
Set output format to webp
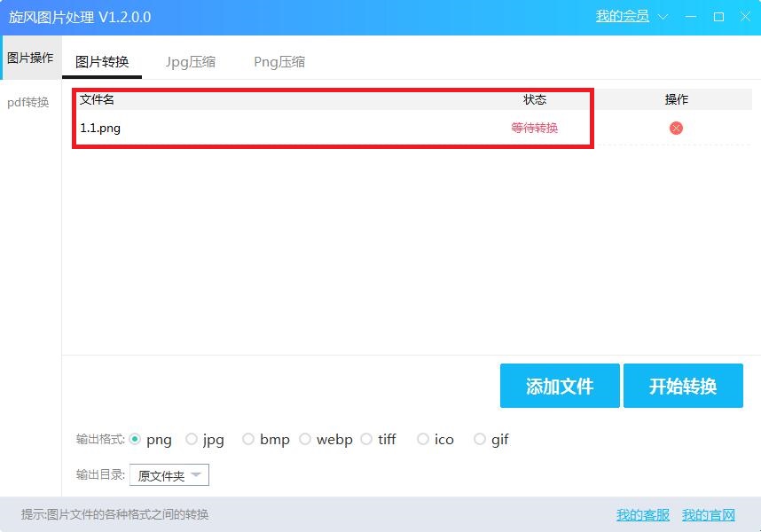305,439
